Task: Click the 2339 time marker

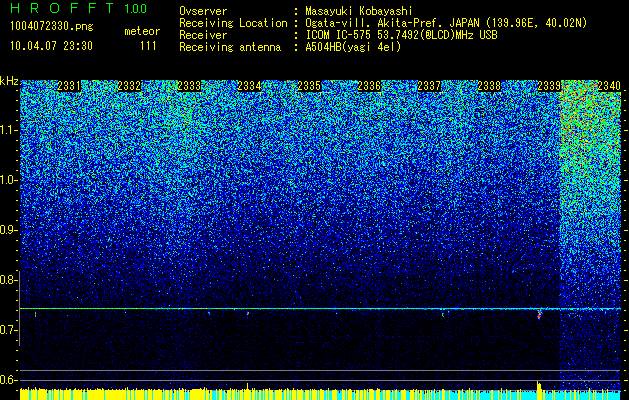Action: click(x=549, y=86)
